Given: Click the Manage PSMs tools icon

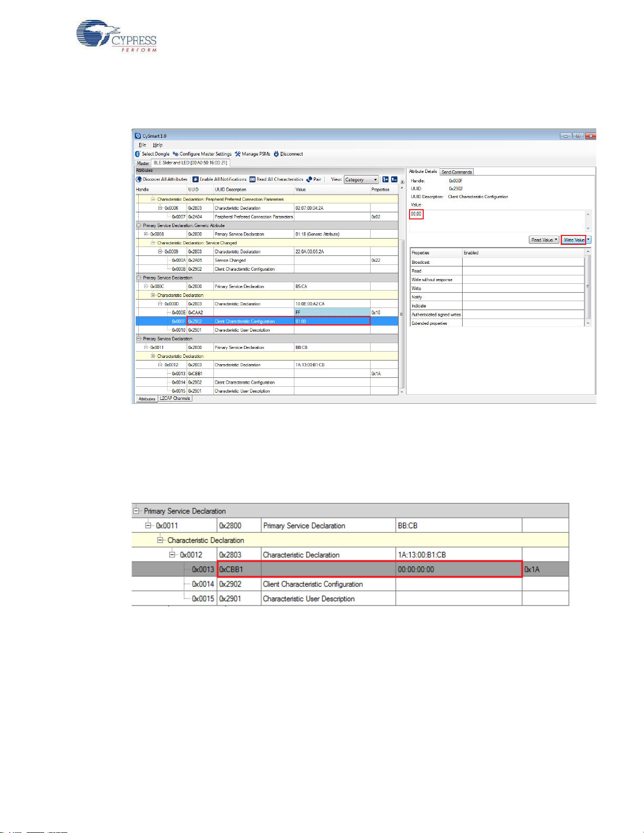Looking at the screenshot, I should (x=238, y=154).
